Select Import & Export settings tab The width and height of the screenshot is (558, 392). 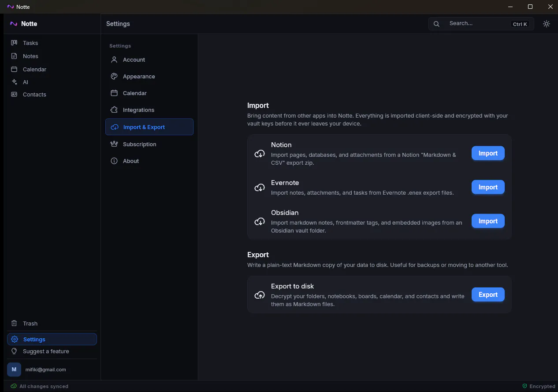(149, 127)
